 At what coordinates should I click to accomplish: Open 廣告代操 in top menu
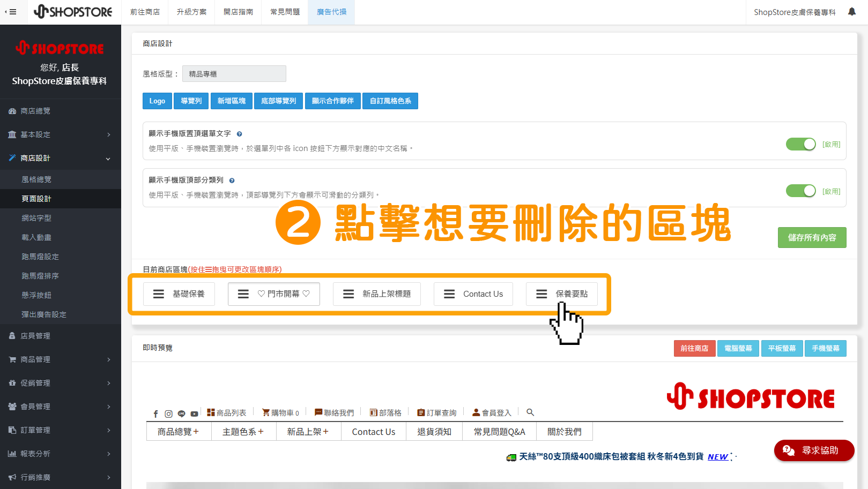[x=331, y=12]
